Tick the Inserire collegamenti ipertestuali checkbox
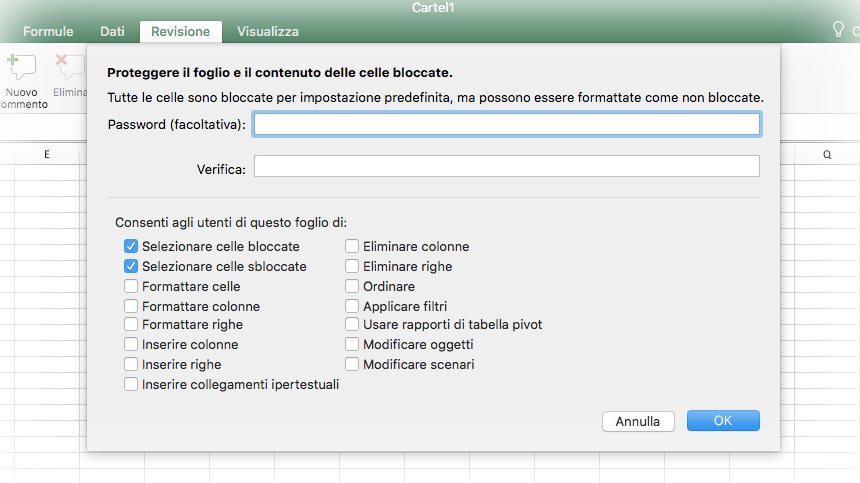The width and height of the screenshot is (860, 483). (131, 385)
